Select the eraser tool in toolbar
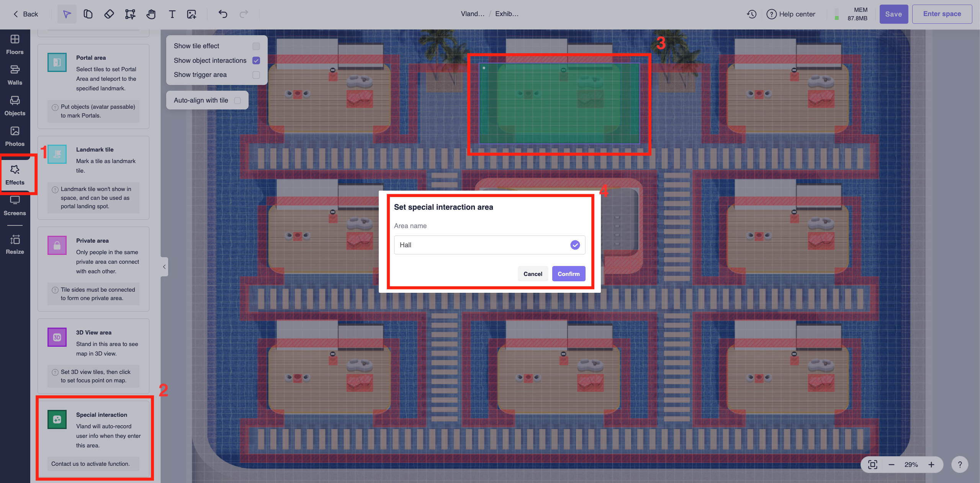Viewport: 980px width, 483px height. point(109,14)
